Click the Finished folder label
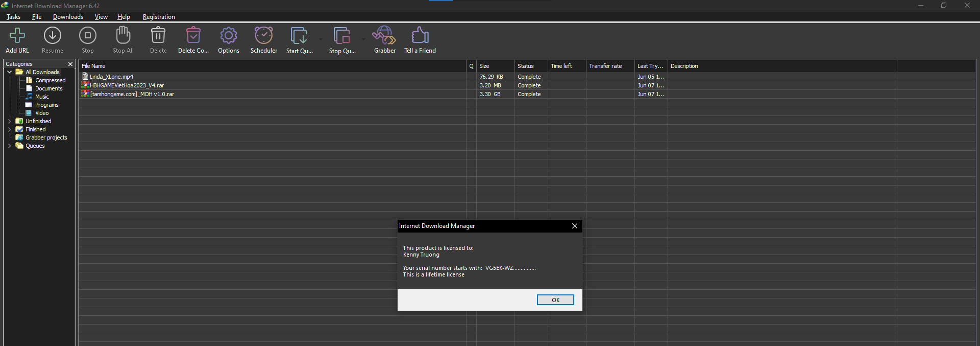The image size is (980, 346). click(36, 129)
